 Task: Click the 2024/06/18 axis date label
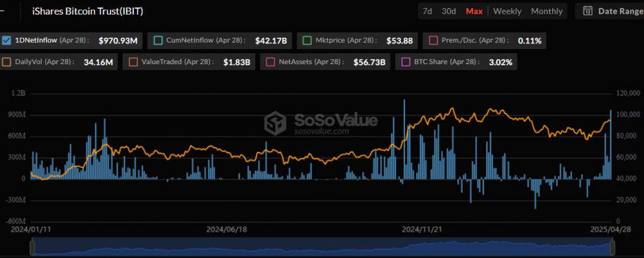tap(226, 229)
